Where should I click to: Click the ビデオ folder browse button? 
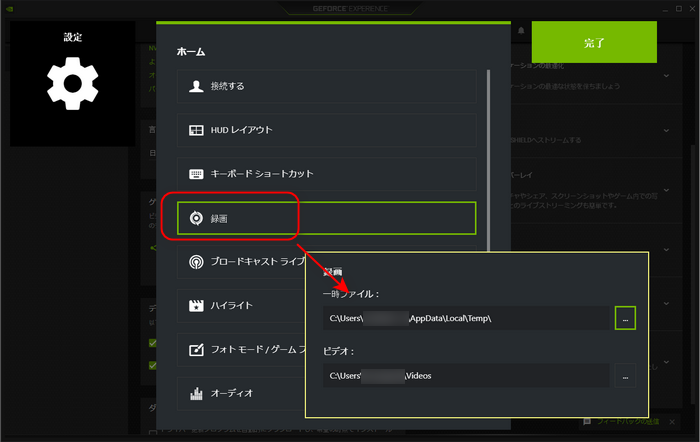pos(625,375)
